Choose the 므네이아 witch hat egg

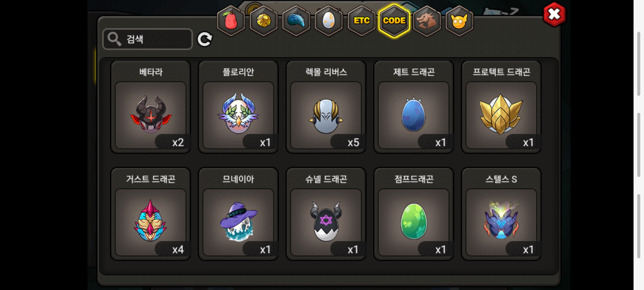point(238,214)
